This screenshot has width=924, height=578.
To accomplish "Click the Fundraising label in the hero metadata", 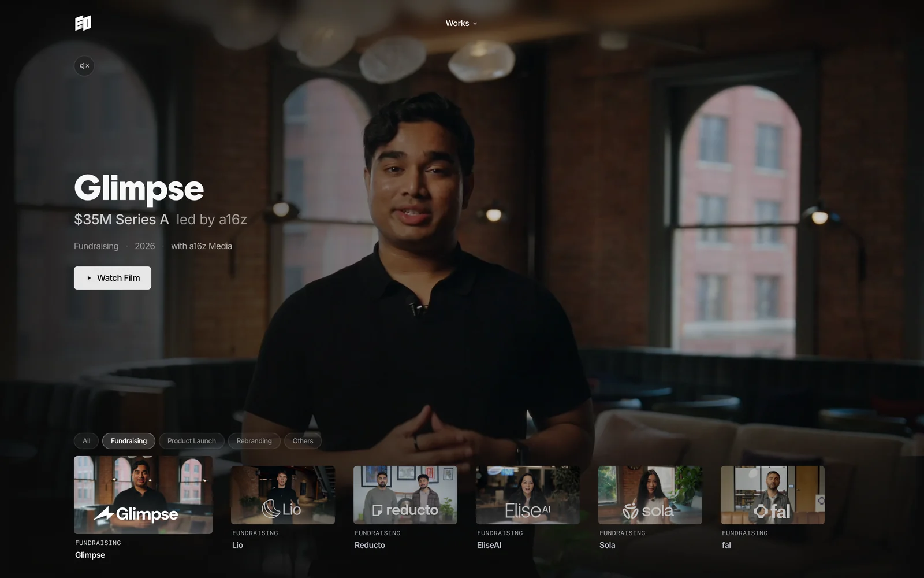I will pos(96,246).
